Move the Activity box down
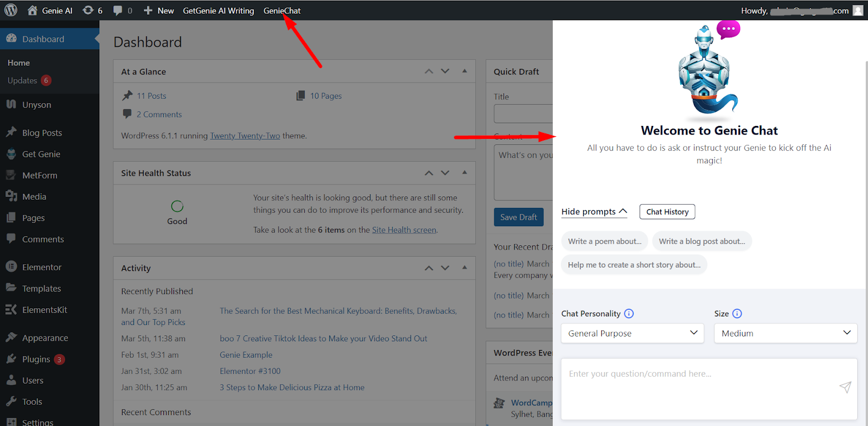The image size is (868, 426). coord(445,268)
